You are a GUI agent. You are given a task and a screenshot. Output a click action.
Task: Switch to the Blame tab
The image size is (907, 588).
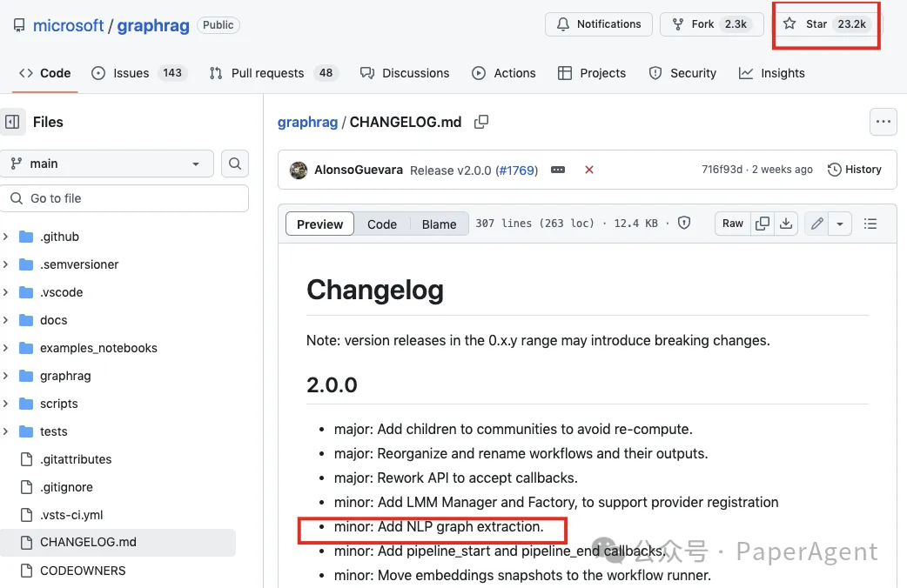pos(439,224)
